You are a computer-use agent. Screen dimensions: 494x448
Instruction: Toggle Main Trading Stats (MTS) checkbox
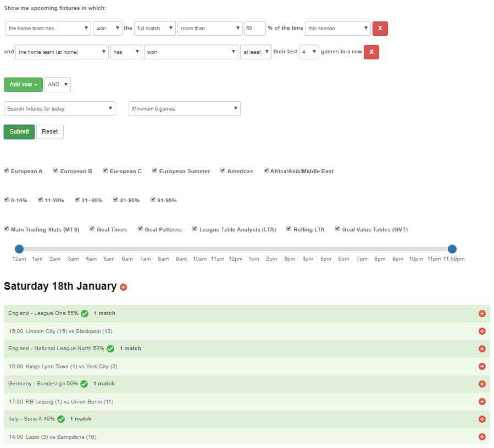click(x=6, y=229)
